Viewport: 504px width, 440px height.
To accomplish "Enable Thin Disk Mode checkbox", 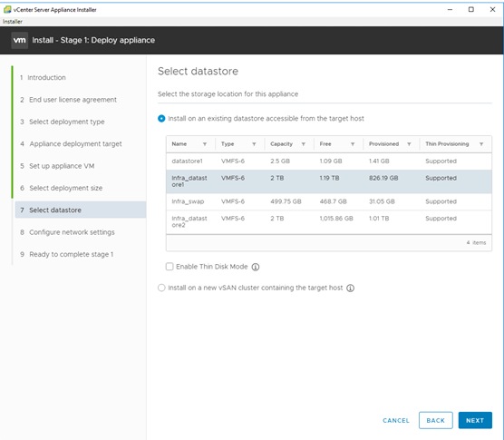I will tap(170, 267).
